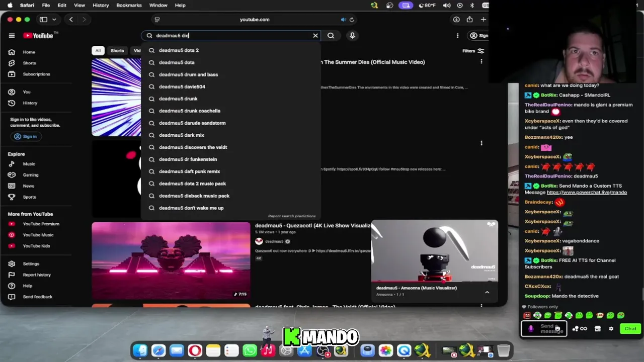Choose suggestion deadmau5 drum and bass
This screenshot has width=644, height=362.
tap(230, 74)
